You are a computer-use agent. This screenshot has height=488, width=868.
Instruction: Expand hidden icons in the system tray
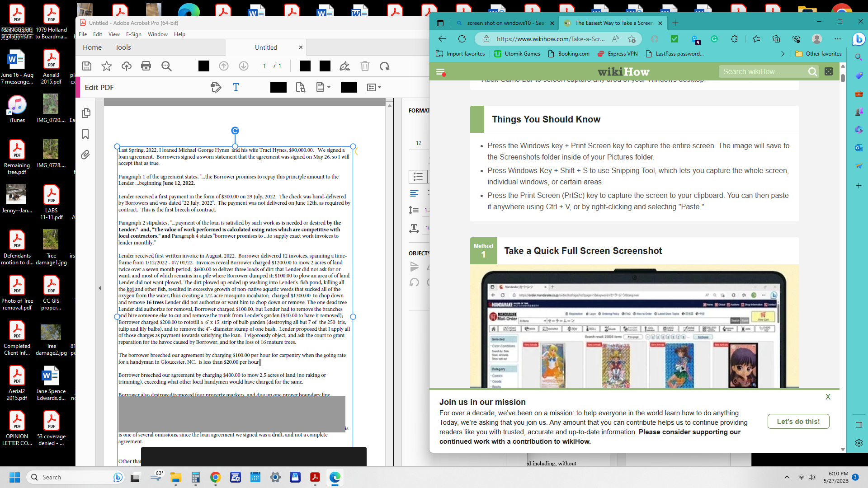(787, 477)
